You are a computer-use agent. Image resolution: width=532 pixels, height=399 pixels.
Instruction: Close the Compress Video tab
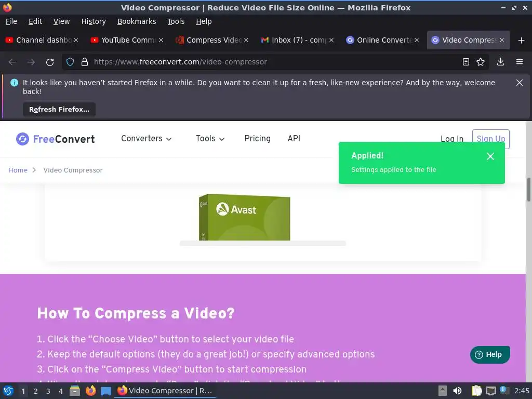pyautogui.click(x=246, y=40)
